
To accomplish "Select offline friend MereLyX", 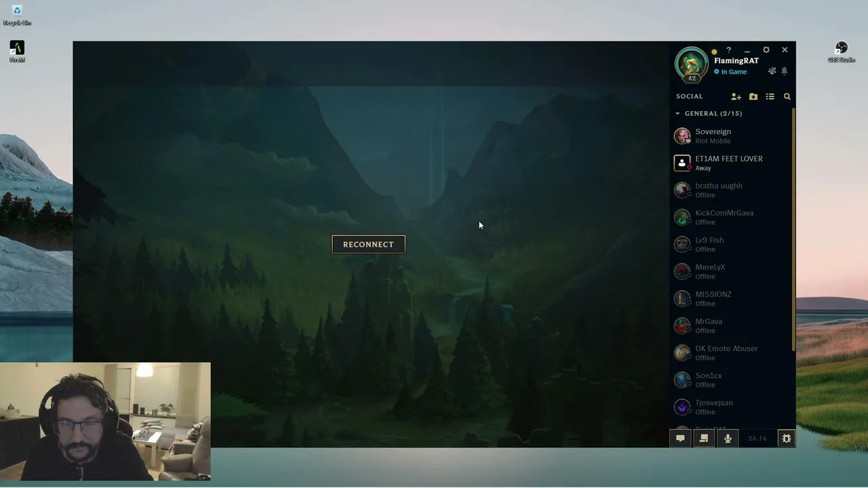I will 731,271.
